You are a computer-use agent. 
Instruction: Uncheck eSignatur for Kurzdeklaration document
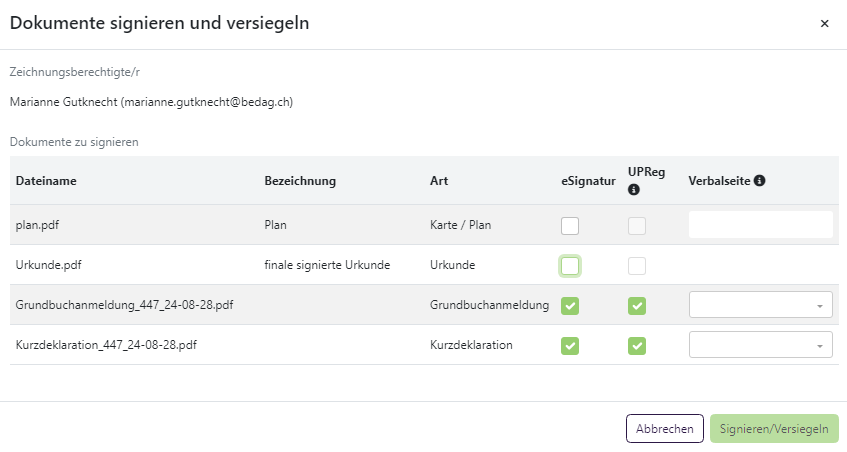570,346
